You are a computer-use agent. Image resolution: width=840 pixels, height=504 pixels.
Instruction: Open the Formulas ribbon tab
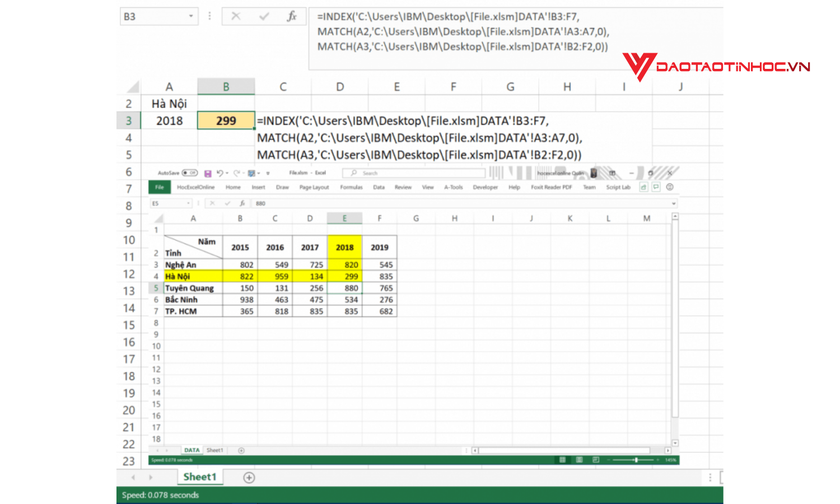pyautogui.click(x=351, y=188)
